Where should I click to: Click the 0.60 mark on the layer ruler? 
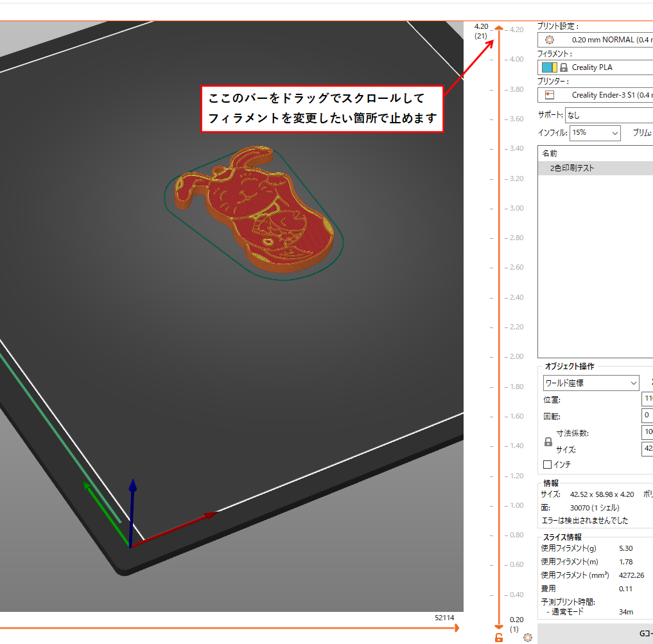pos(516,565)
